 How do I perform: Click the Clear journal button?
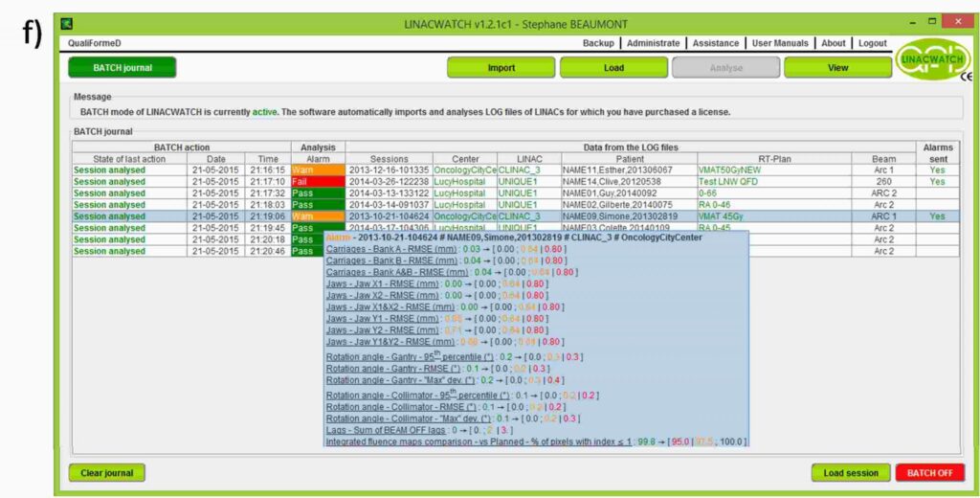pos(107,473)
